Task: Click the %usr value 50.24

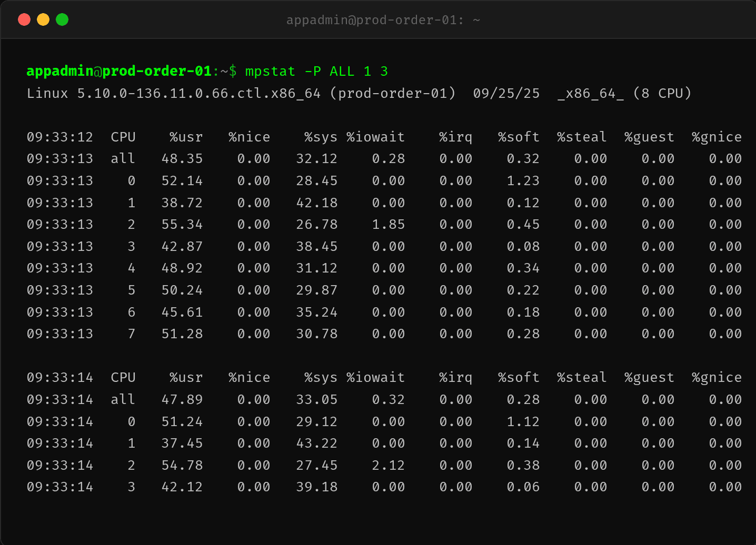Action: coord(182,290)
